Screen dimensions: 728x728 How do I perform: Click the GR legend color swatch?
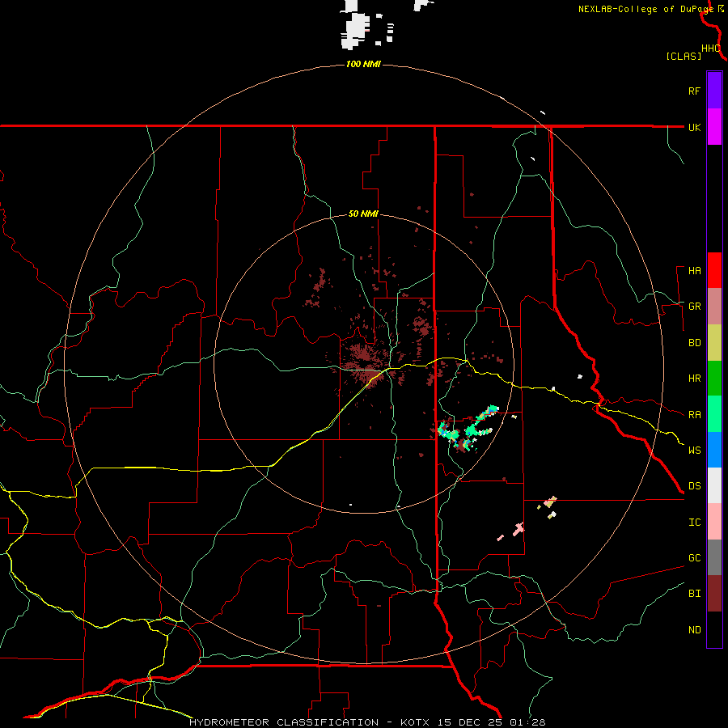point(714,307)
